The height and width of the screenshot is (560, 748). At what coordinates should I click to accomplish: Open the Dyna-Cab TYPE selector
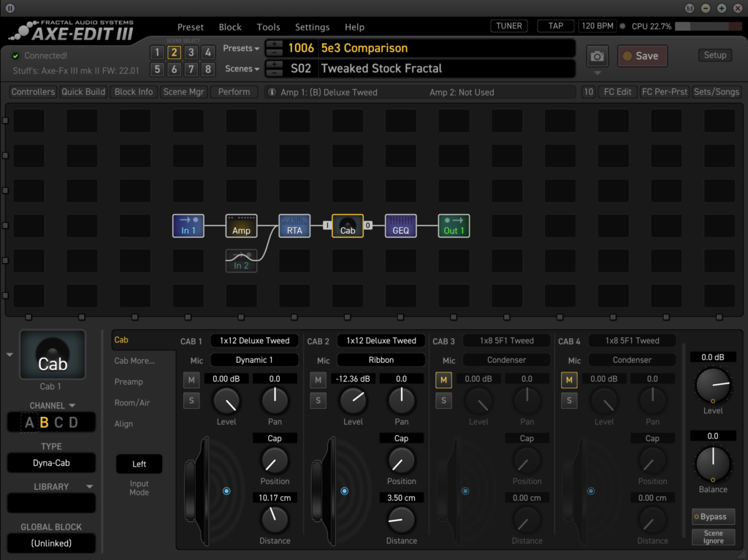point(51,463)
